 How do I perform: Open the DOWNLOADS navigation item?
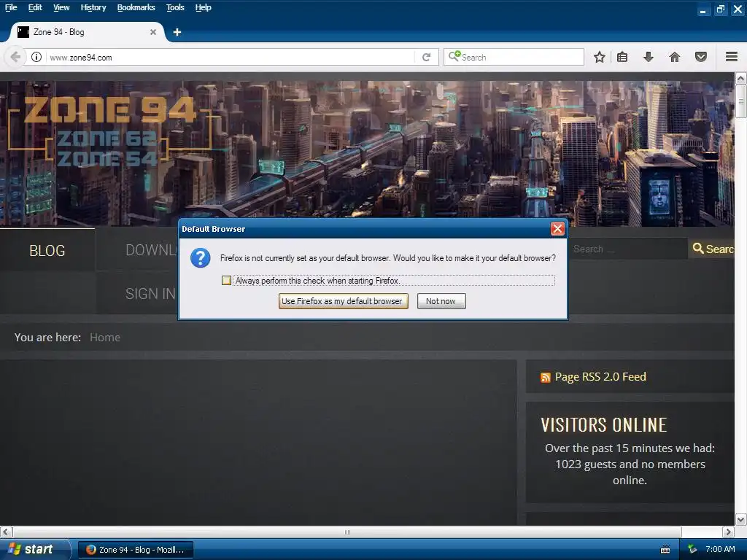(152, 251)
